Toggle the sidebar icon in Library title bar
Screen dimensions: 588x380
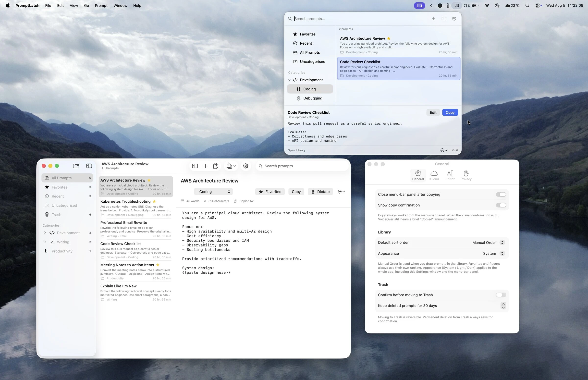point(89,166)
